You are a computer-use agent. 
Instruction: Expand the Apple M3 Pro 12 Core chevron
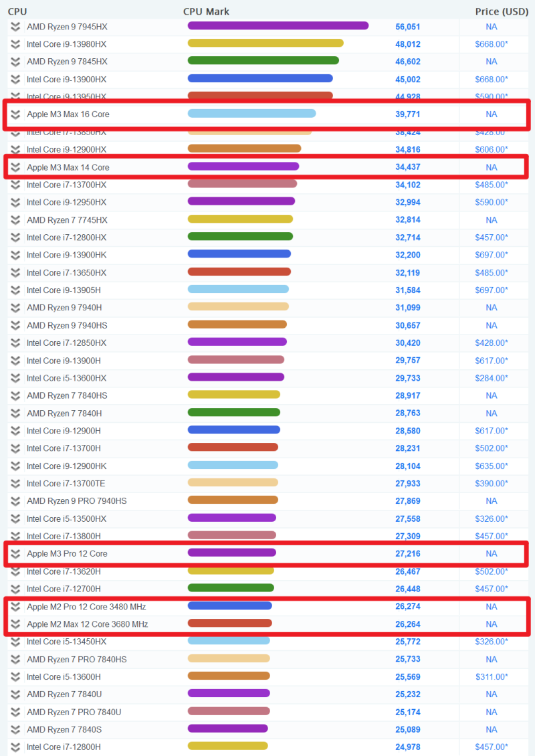click(15, 553)
